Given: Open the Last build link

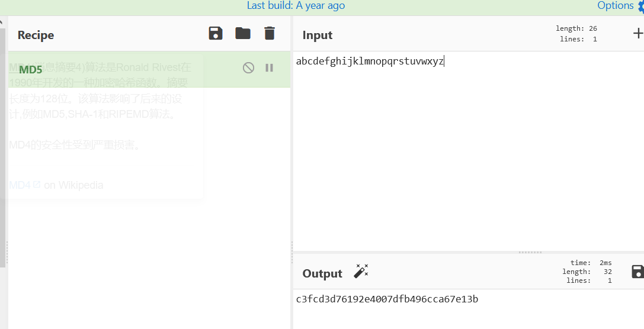Looking at the screenshot, I should pyautogui.click(x=296, y=6).
